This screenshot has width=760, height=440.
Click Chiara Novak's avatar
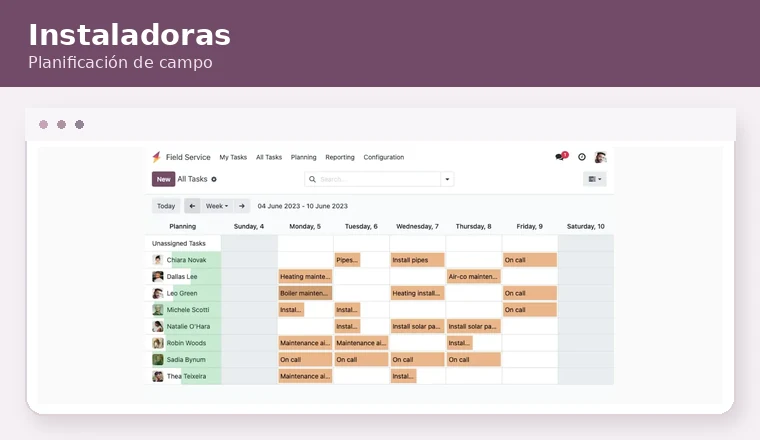pyautogui.click(x=158, y=260)
